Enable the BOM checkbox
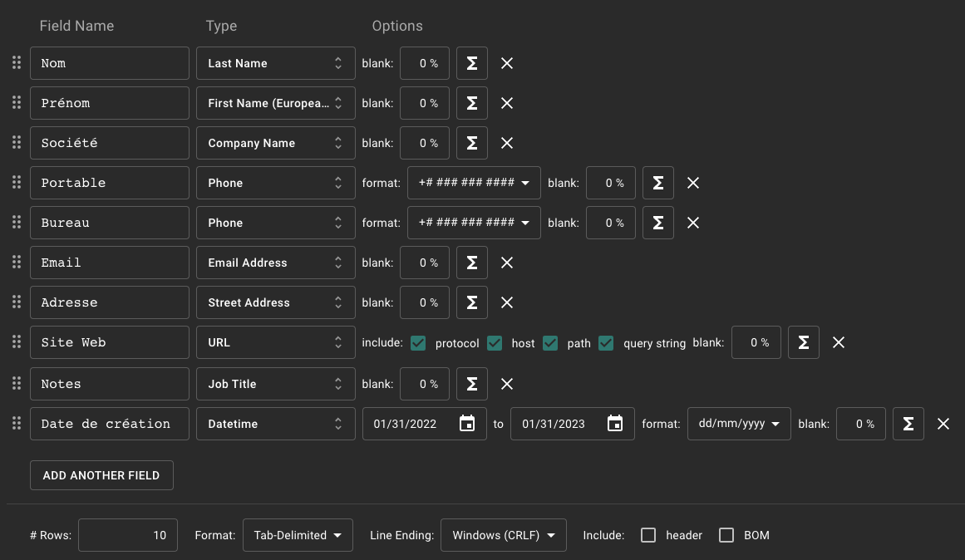 (726, 535)
